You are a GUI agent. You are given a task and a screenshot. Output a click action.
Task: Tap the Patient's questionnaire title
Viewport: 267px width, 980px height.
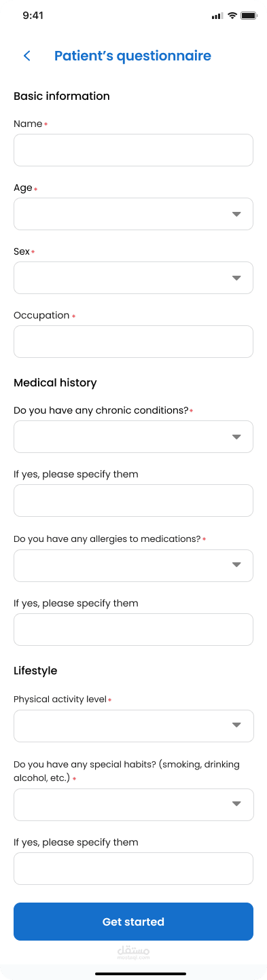(x=132, y=56)
